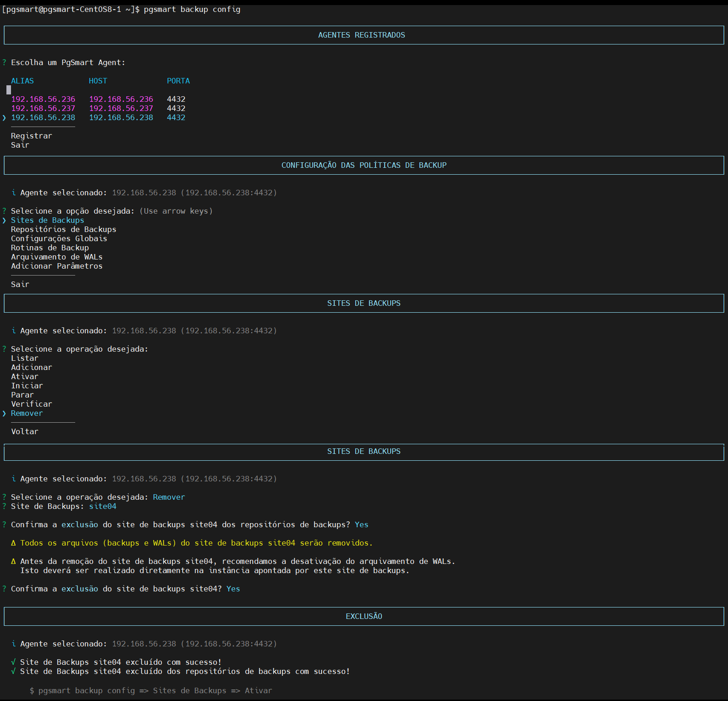Choose Sair in backup policy menu
Screen dimensions: 728x701
click(x=20, y=284)
